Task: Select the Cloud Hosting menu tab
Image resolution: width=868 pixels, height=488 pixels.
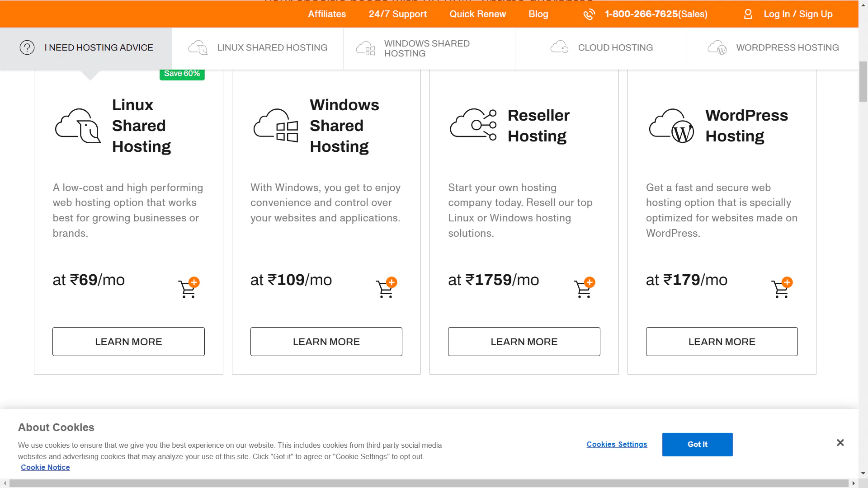Action: point(601,48)
